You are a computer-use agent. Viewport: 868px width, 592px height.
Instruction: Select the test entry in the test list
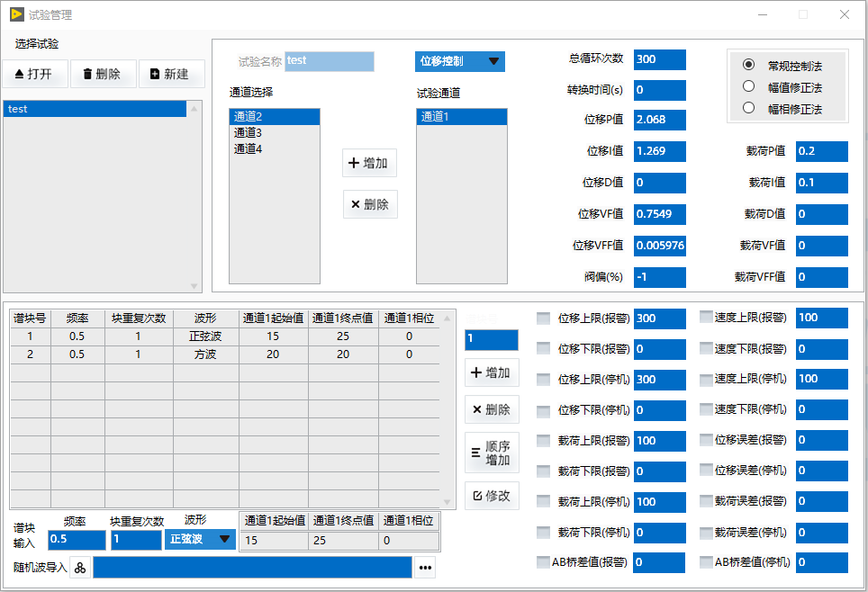click(x=95, y=109)
